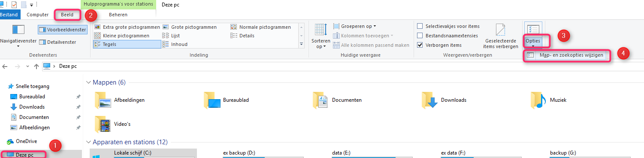Select Extra grote pictogrammen layout

tap(127, 27)
